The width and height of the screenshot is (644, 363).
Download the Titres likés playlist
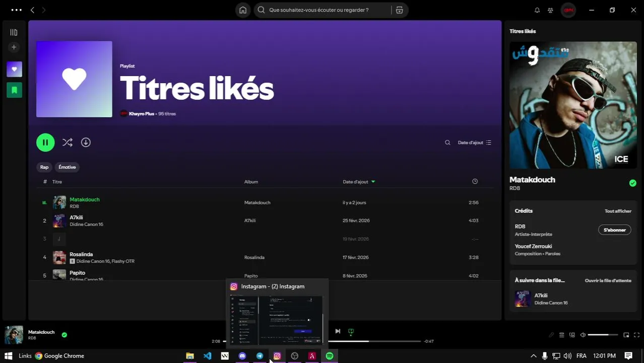pos(86,143)
